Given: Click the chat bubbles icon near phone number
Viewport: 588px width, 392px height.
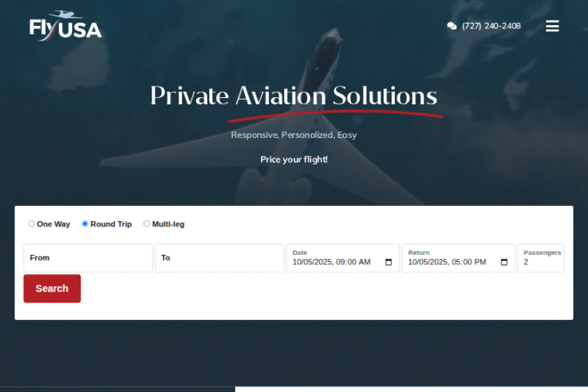Looking at the screenshot, I should 452,26.
